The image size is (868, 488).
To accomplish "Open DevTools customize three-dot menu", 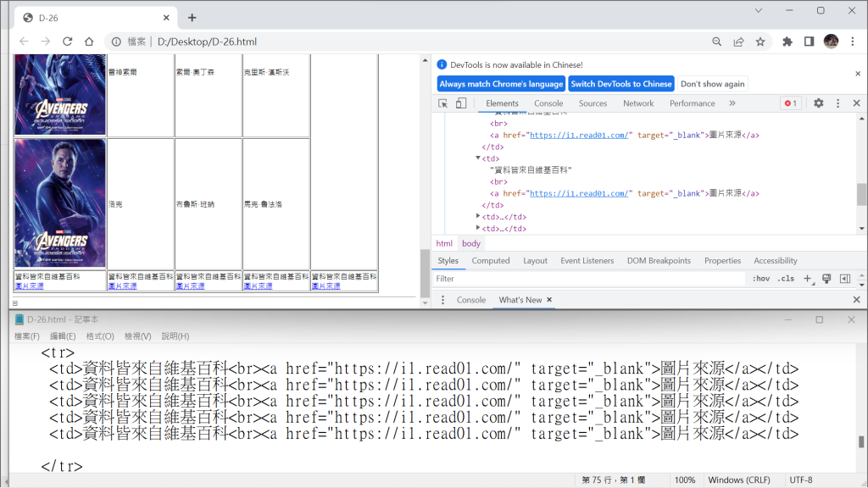I will 838,103.
